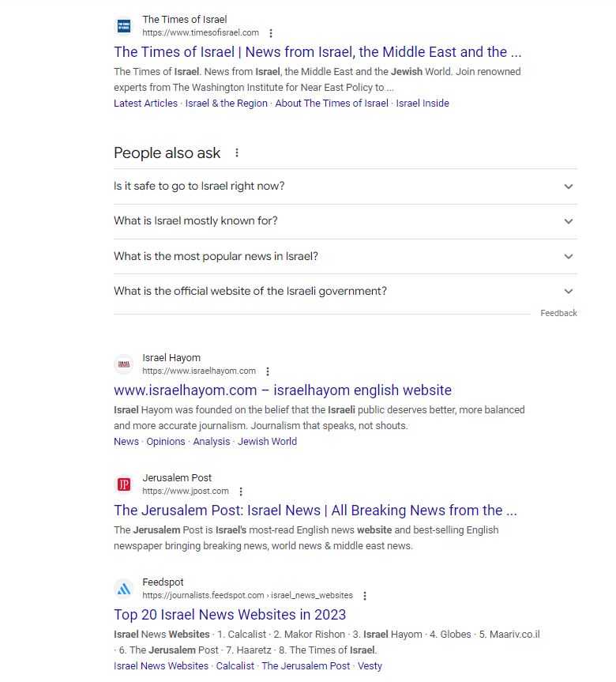This screenshot has height=682, width=616.
Task: Click the Feedspot site icon
Action: (126, 588)
